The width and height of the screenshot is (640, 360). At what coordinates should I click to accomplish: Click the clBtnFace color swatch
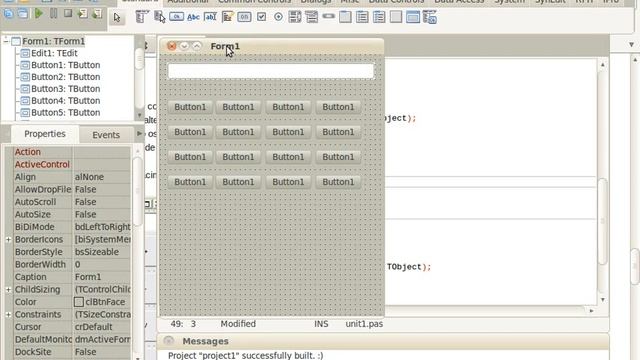click(79, 302)
